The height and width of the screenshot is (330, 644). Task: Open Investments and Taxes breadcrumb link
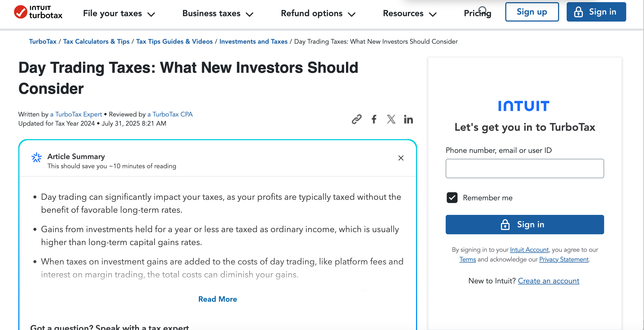[x=253, y=42]
